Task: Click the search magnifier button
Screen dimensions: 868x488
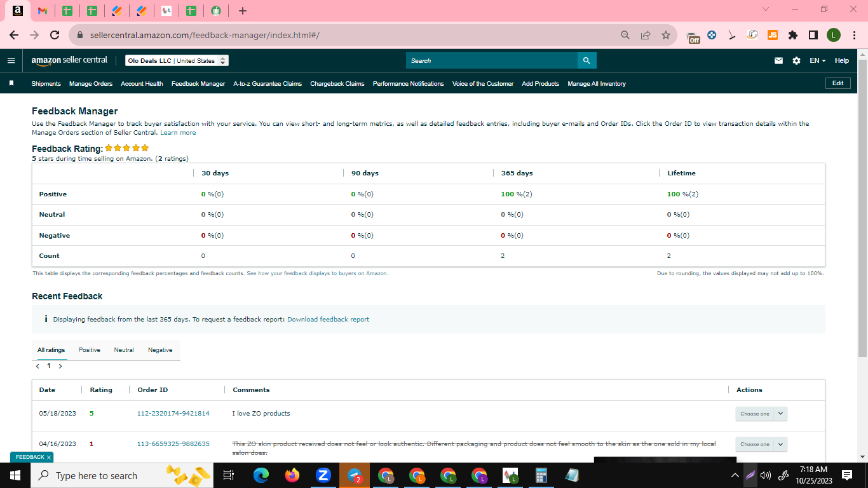Action: pos(587,60)
